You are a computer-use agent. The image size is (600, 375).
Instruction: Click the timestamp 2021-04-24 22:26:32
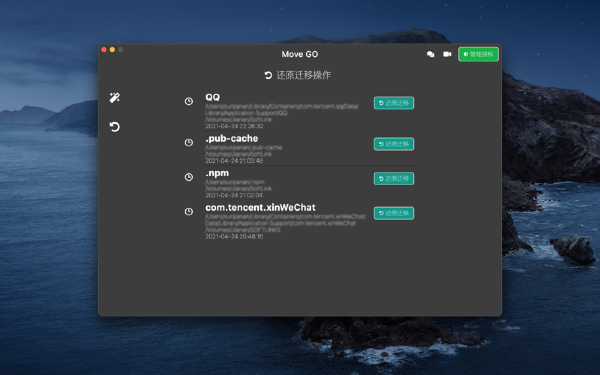point(234,126)
